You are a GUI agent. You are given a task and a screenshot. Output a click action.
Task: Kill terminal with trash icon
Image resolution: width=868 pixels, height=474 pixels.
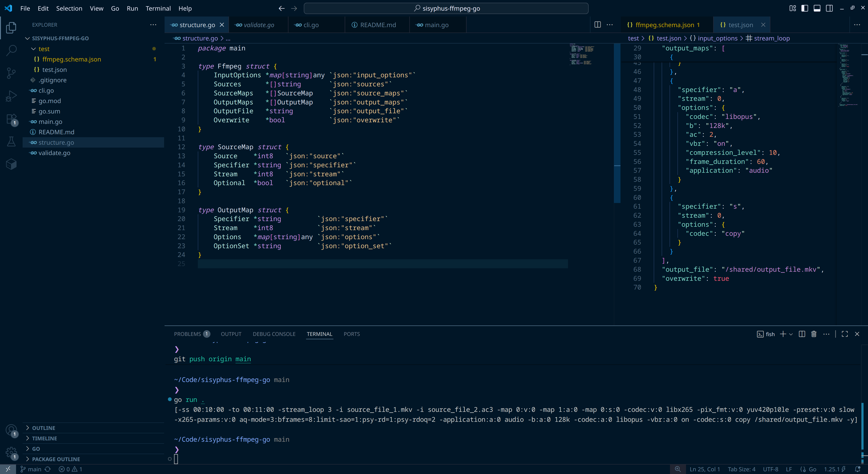coord(814,334)
